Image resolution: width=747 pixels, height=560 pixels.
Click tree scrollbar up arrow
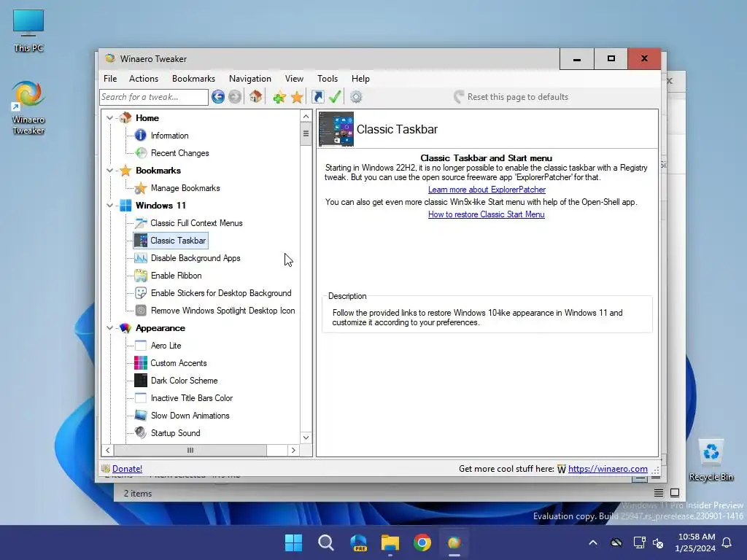[306, 116]
